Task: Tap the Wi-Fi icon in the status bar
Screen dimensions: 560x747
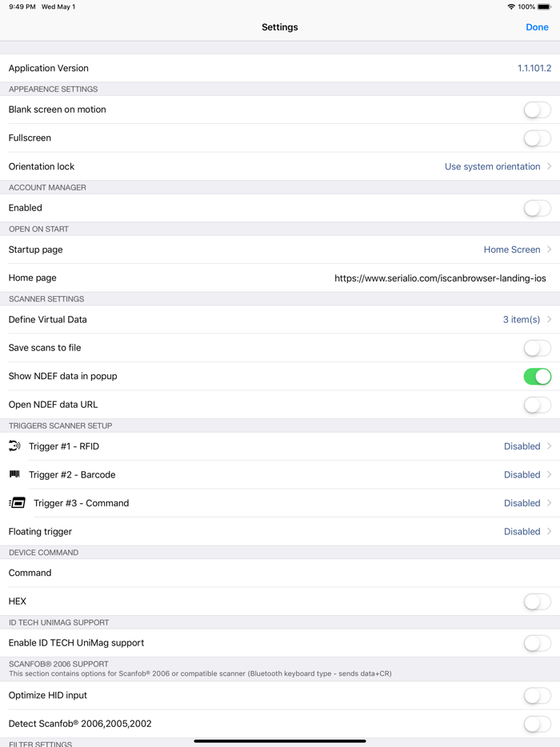Action: pyautogui.click(x=510, y=6)
